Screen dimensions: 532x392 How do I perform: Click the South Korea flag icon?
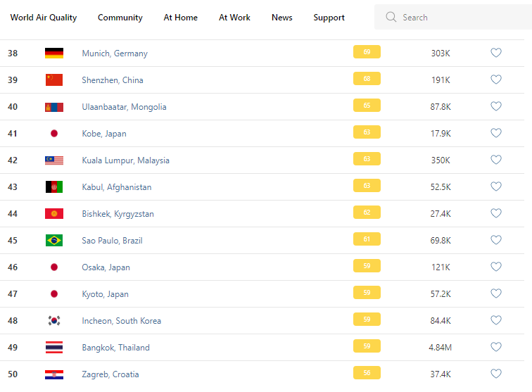click(x=54, y=321)
